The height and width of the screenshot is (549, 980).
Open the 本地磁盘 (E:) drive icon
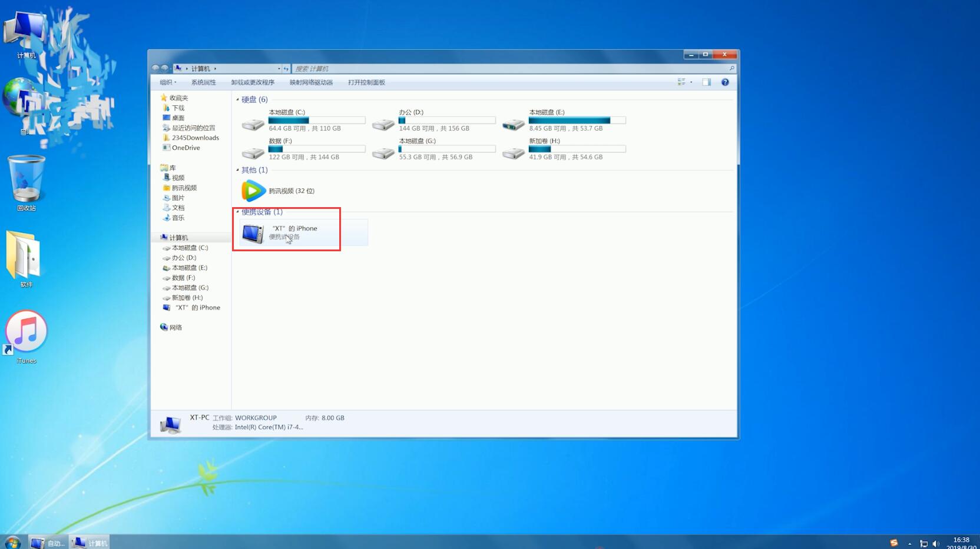pos(514,124)
